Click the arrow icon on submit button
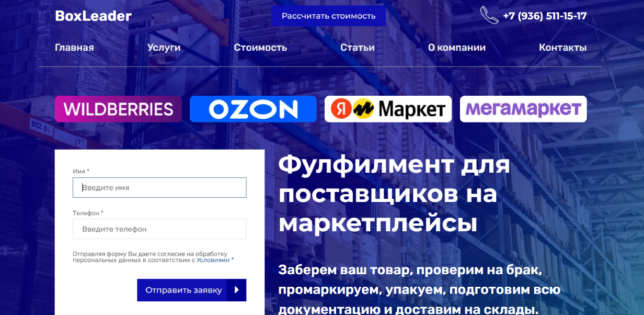This screenshot has height=315, width=644. tap(236, 290)
